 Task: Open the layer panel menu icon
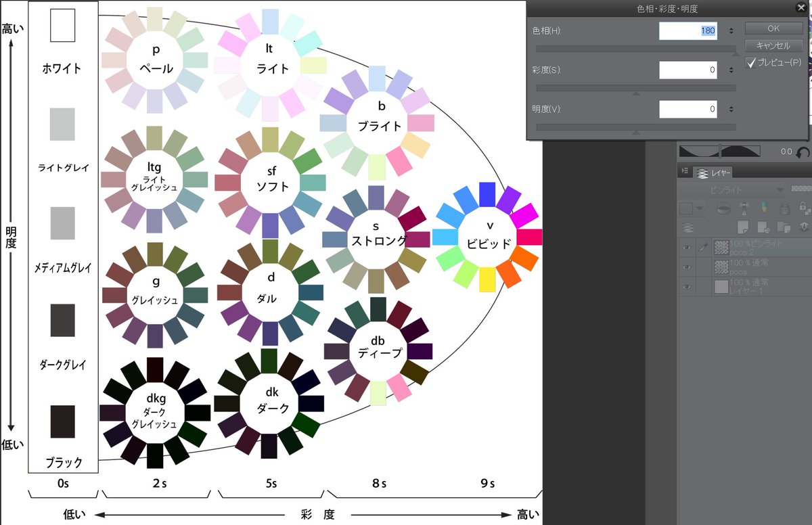[684, 171]
